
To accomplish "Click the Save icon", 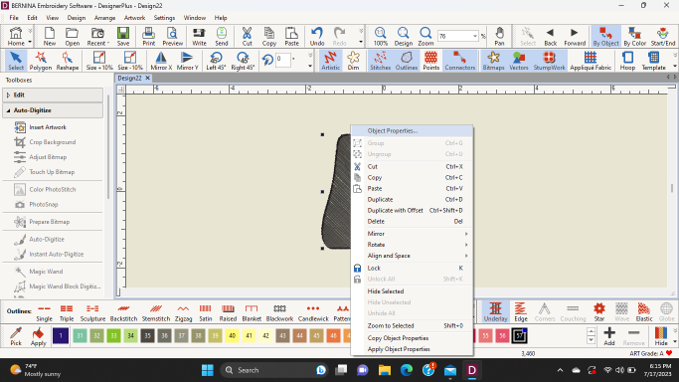I will [123, 37].
